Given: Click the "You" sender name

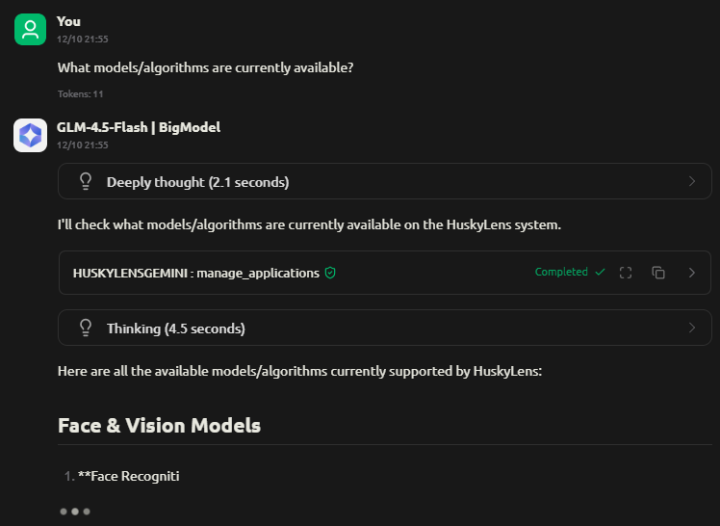Looking at the screenshot, I should (x=69, y=21).
